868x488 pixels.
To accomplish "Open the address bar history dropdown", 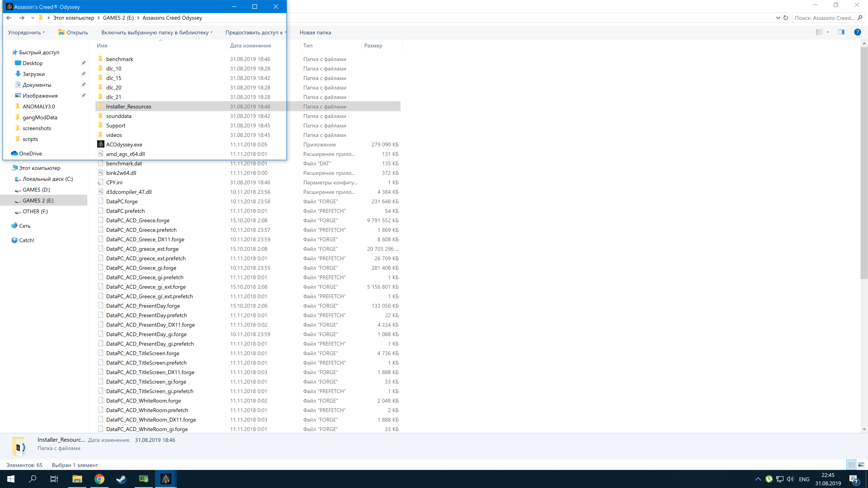I will (x=778, y=18).
